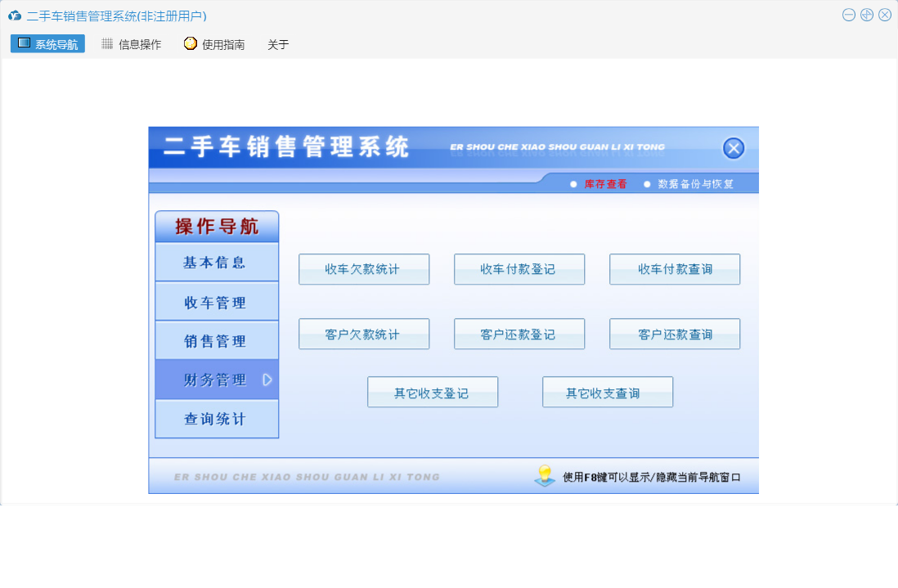Screen dimensions: 898x588
Task: Click the window title 二手车销售管理系统(非注册用户)
Action: 117,16
